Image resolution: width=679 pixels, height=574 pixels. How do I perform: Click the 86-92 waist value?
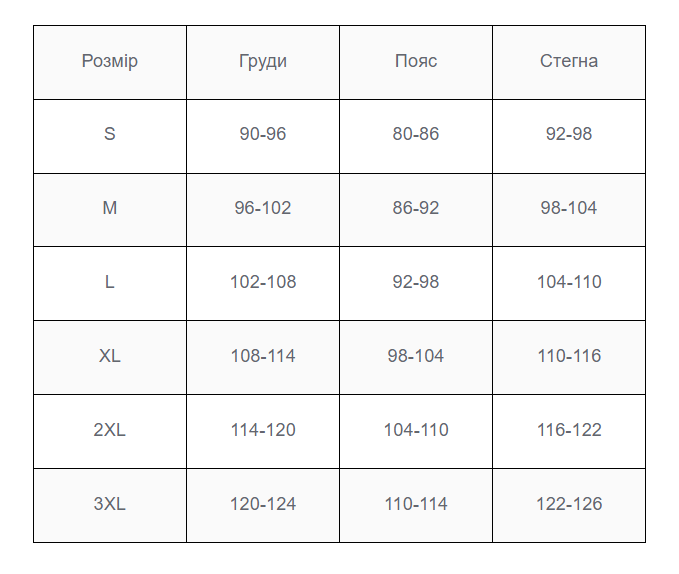416,208
